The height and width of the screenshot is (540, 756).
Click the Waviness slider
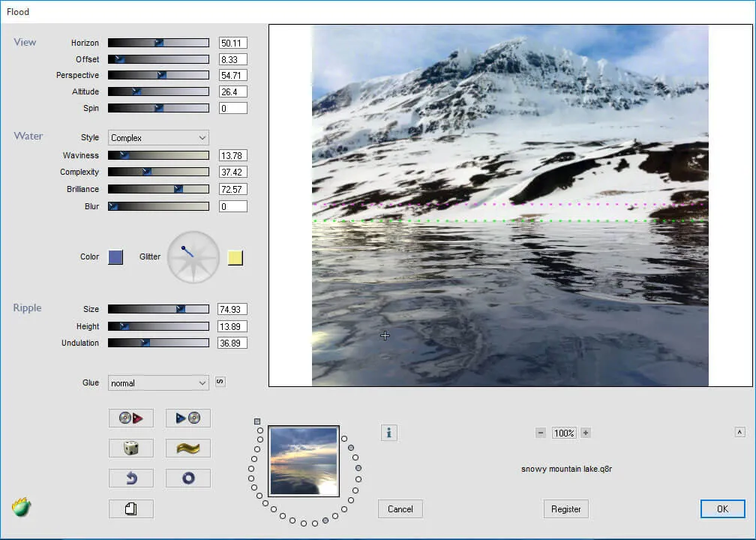pyautogui.click(x=157, y=155)
